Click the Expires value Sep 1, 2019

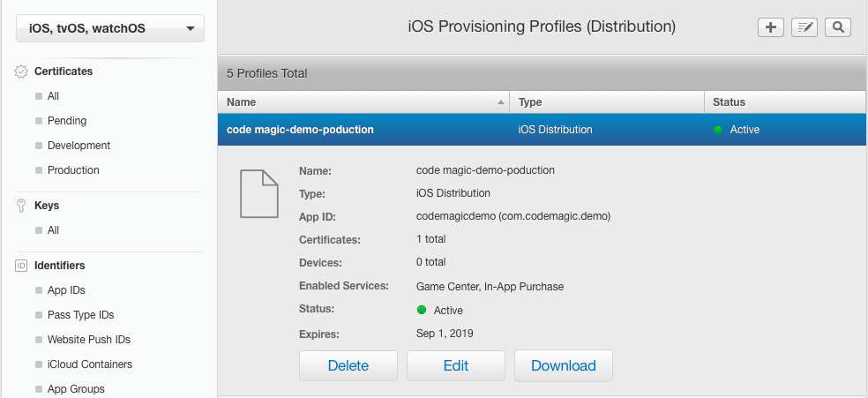pos(445,334)
